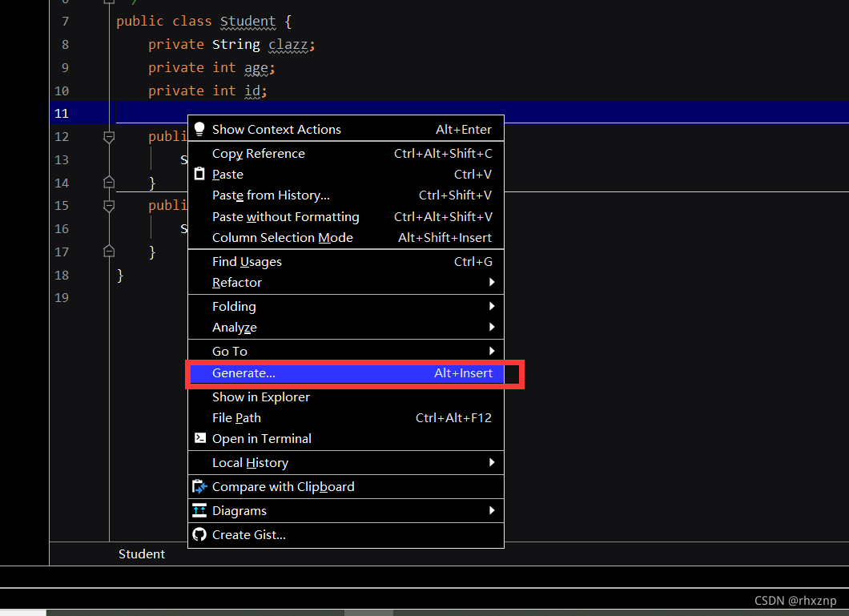Expand the Refactor submenu arrow

click(492, 282)
